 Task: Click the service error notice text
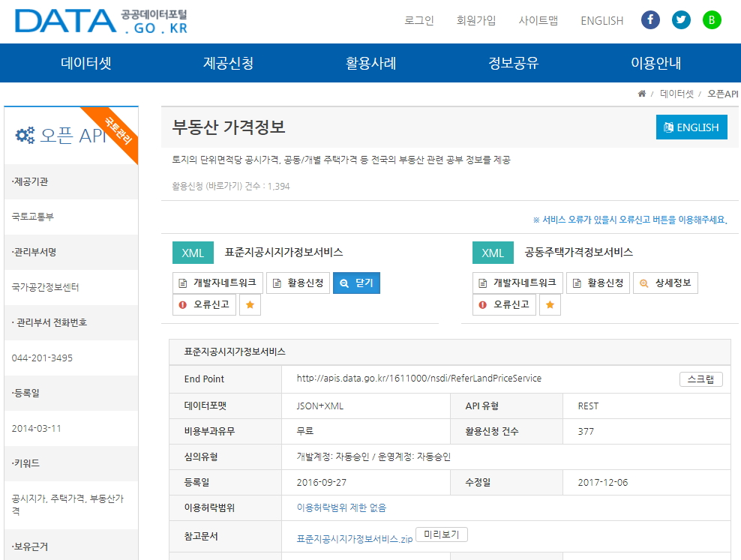pos(630,220)
